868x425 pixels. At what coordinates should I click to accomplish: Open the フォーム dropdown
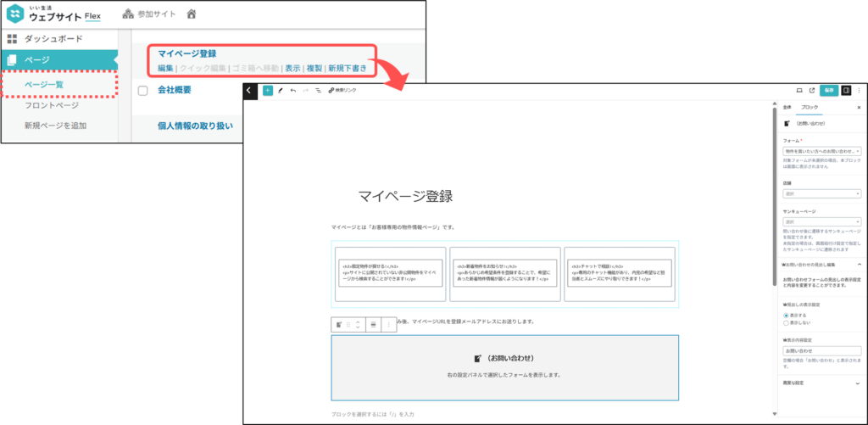tap(821, 151)
